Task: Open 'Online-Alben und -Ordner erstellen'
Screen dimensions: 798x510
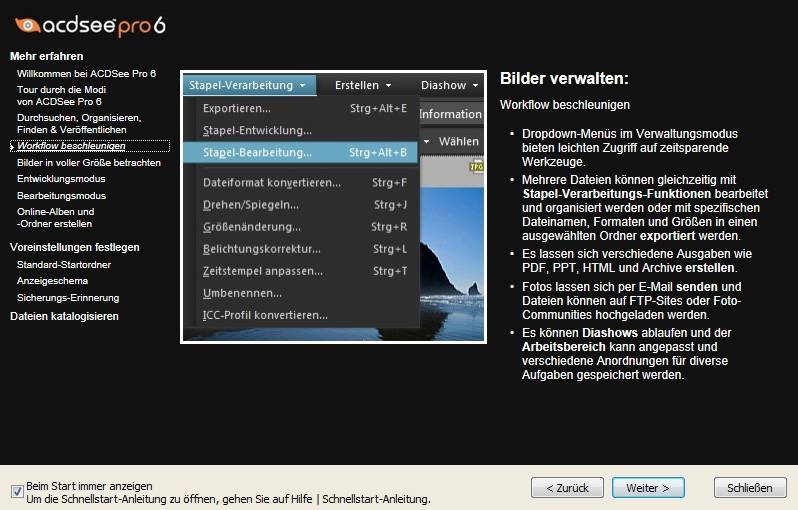Action: pos(55,218)
